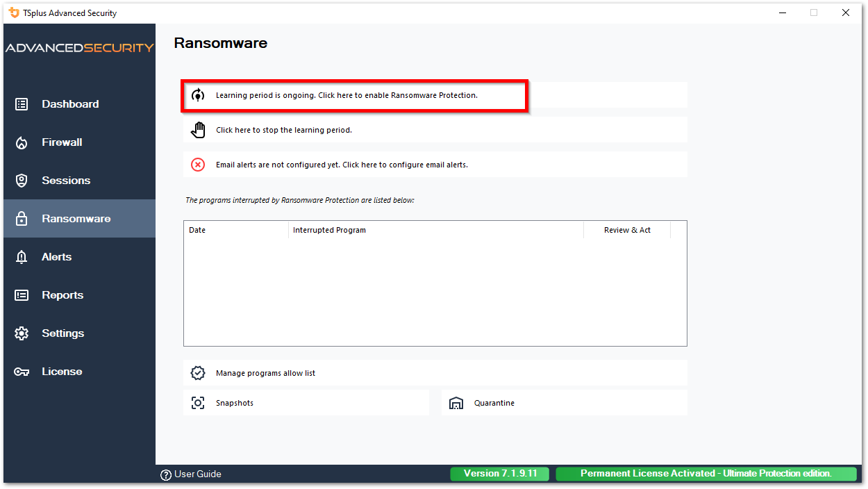Click the red error icon next to email alerts
Viewport: 868px width, 489px height.
click(x=198, y=164)
